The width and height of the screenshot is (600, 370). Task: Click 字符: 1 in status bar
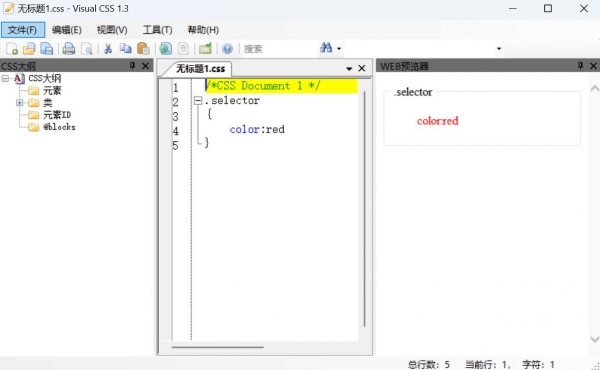pyautogui.click(x=538, y=364)
